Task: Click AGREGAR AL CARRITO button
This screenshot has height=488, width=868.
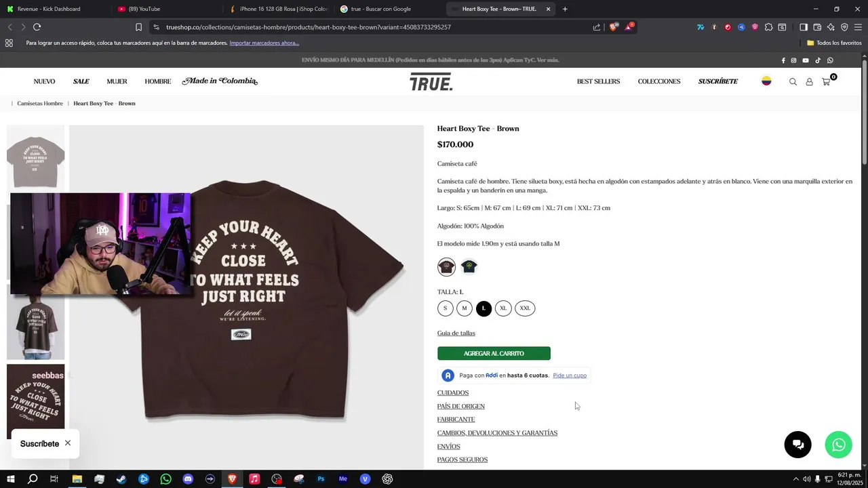Action: 494,354
